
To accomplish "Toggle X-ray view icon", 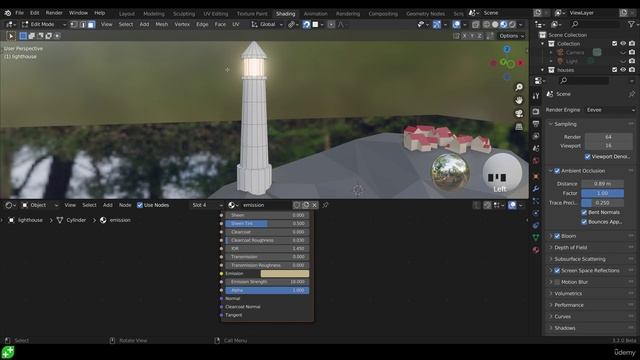I will click(476, 24).
